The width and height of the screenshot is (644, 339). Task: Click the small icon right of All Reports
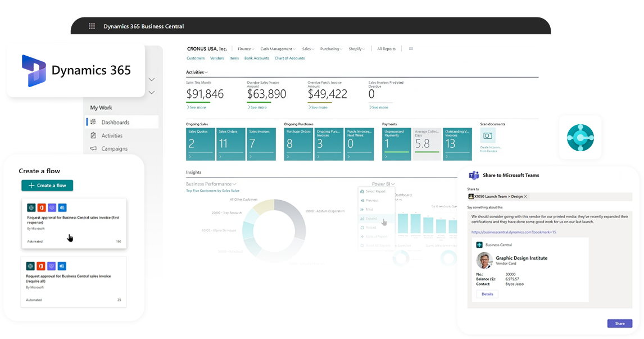coord(411,49)
